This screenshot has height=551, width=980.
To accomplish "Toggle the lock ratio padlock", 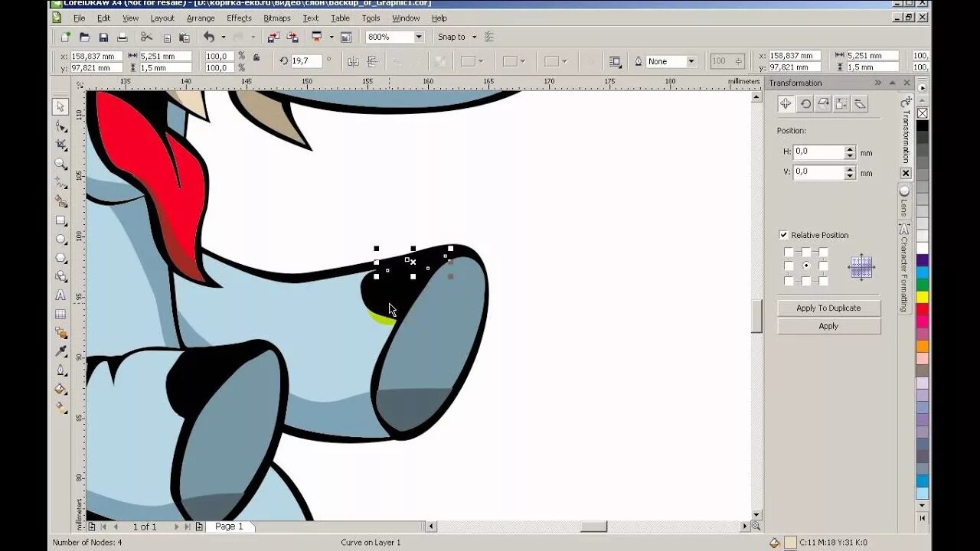I will click(x=256, y=57).
